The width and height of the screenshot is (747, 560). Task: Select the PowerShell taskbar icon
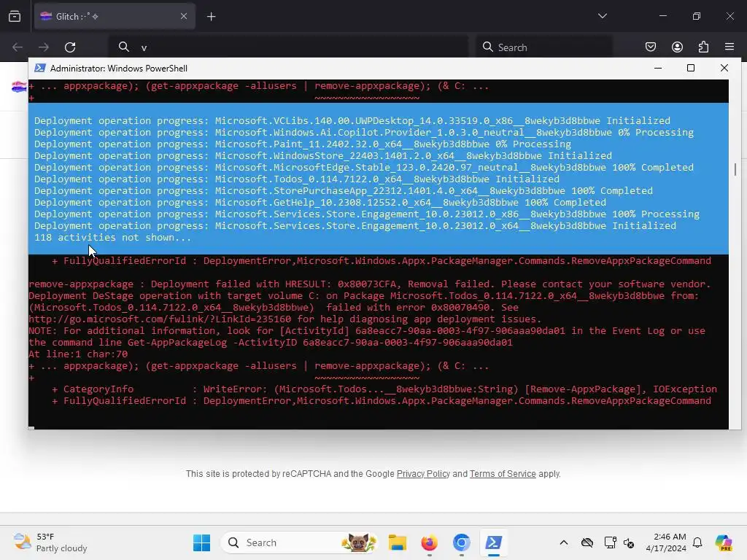point(494,542)
